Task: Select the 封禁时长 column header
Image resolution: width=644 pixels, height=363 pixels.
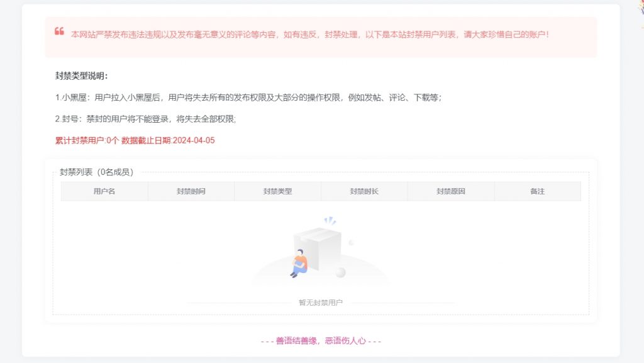Action: pos(364,191)
